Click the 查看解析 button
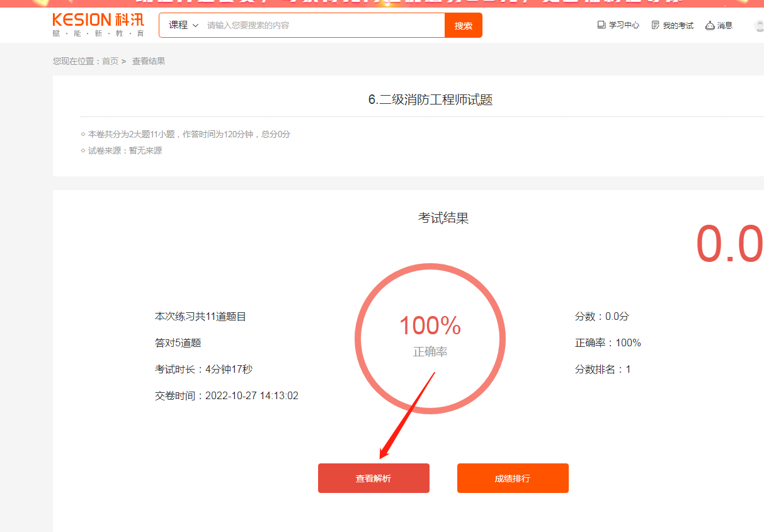 [x=373, y=478]
